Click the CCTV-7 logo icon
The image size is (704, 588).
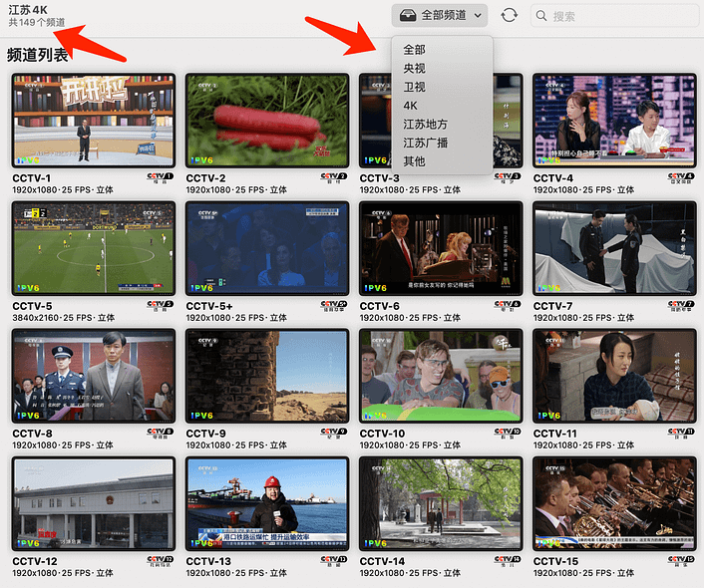[x=681, y=306]
